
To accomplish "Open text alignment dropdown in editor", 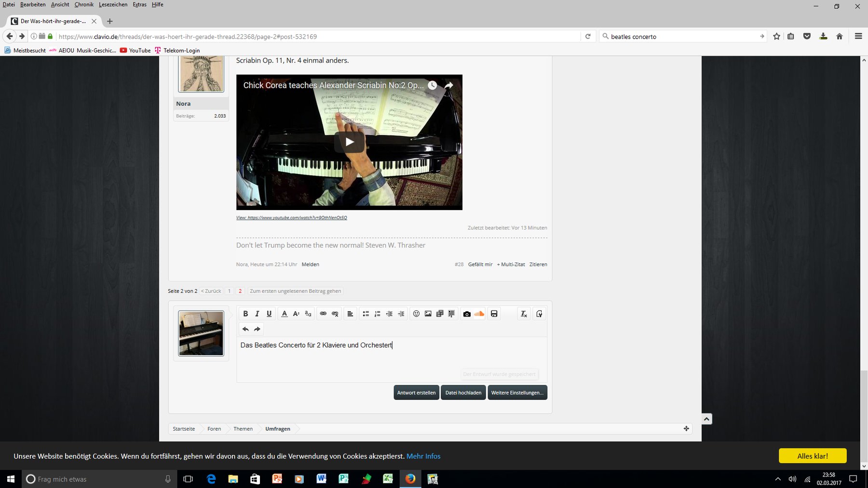I will click(x=350, y=314).
